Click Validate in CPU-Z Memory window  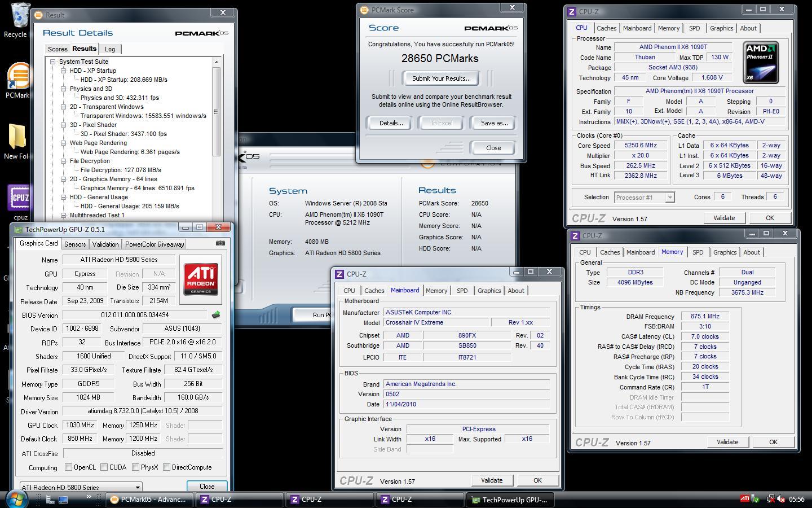[x=727, y=442]
